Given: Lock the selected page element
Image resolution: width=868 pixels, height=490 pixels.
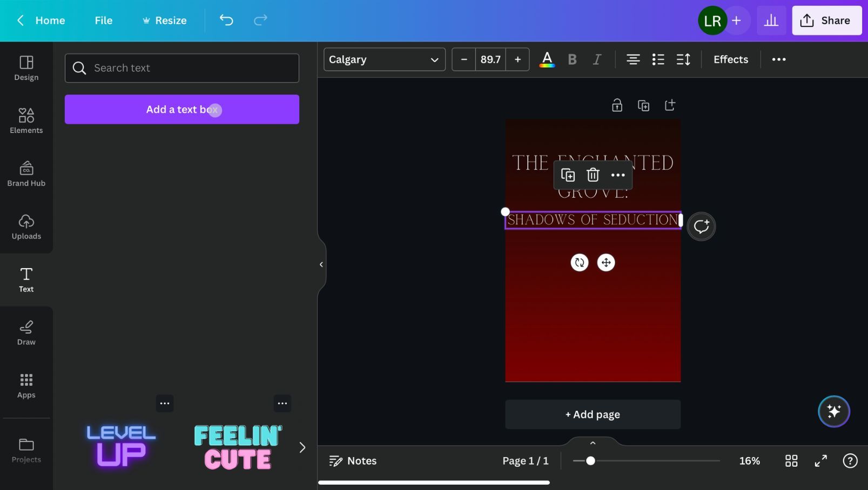Looking at the screenshot, I should pyautogui.click(x=617, y=105).
